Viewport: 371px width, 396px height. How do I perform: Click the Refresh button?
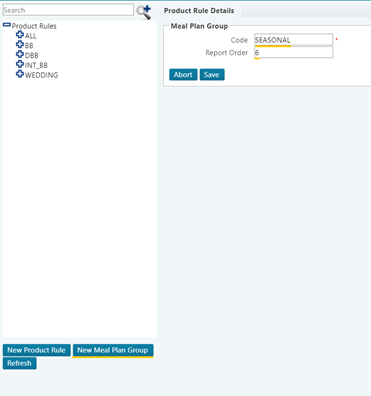coord(20,363)
